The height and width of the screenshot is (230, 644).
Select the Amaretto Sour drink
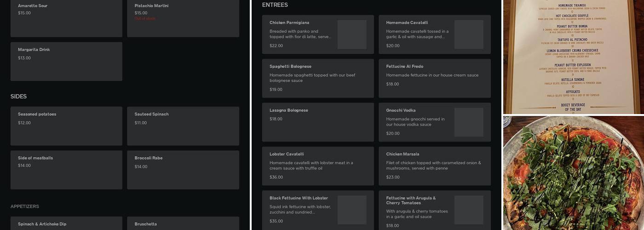point(66,18)
